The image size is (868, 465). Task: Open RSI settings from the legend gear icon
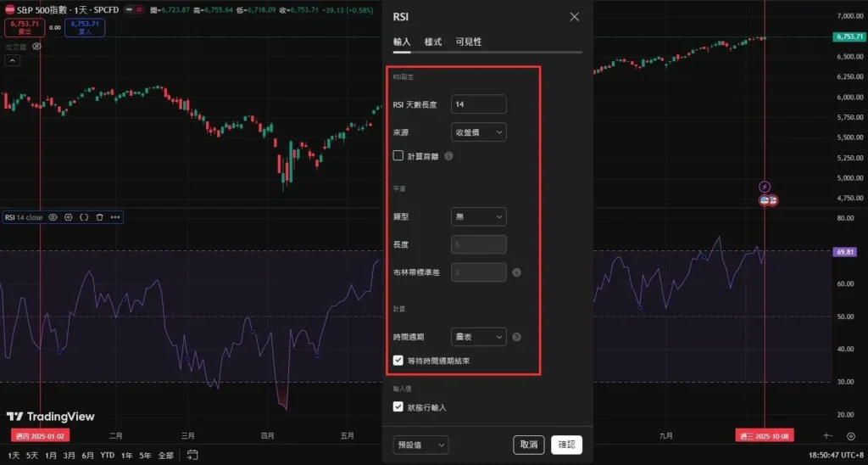coord(69,217)
